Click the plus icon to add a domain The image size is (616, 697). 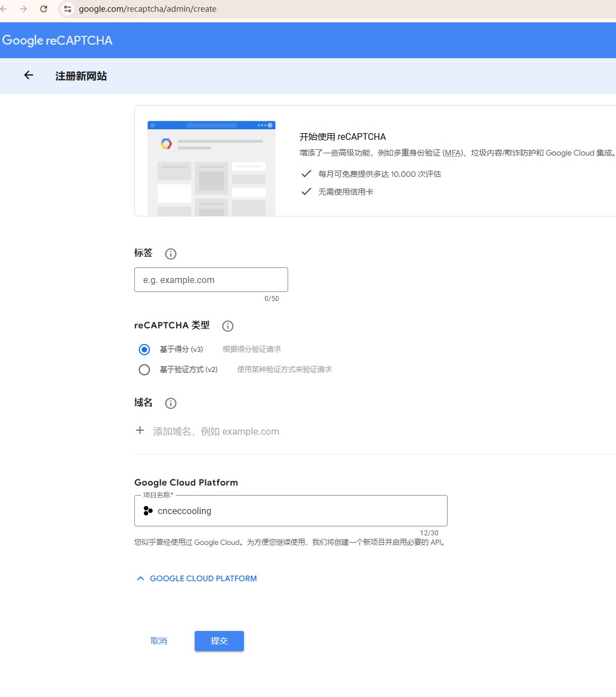[x=140, y=430]
